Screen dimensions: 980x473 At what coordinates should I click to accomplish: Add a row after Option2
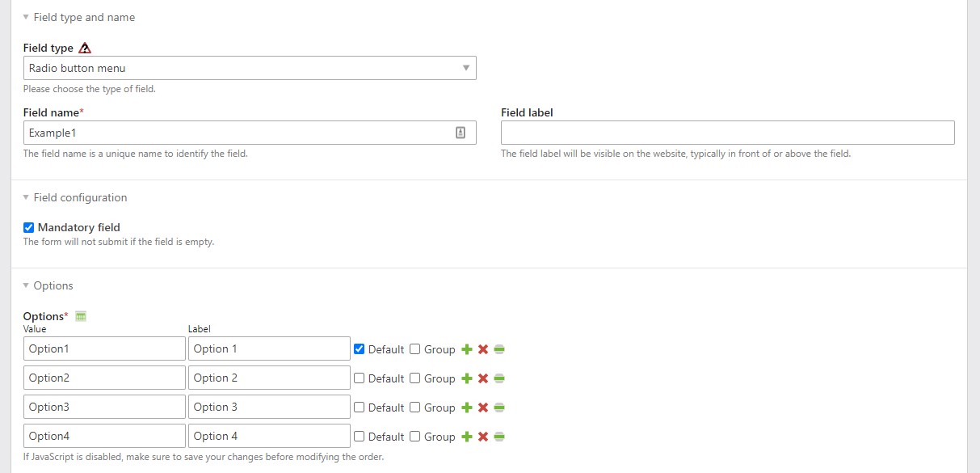coord(467,378)
